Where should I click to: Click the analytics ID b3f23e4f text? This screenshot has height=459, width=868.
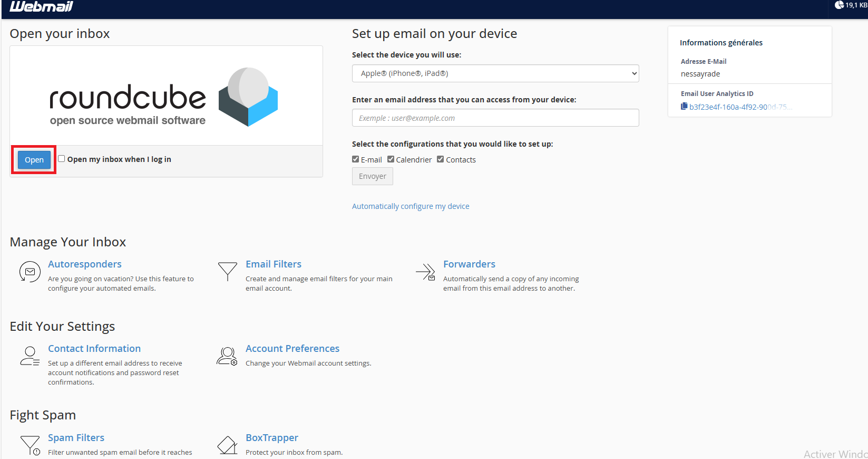tap(740, 107)
